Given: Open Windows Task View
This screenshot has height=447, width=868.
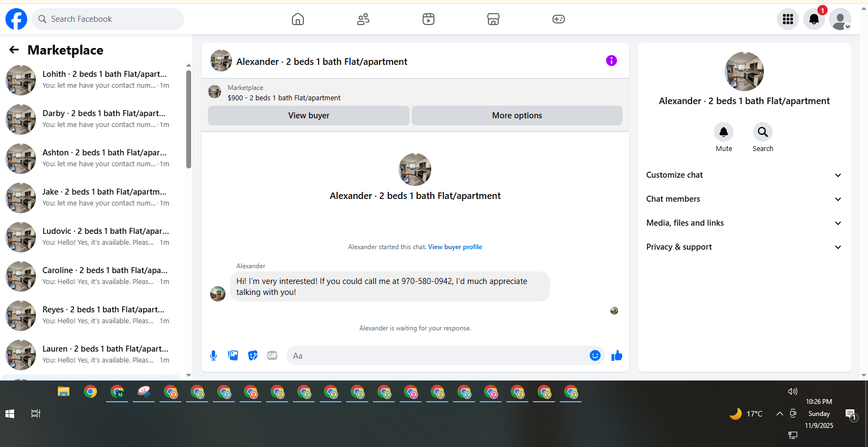Looking at the screenshot, I should point(36,414).
